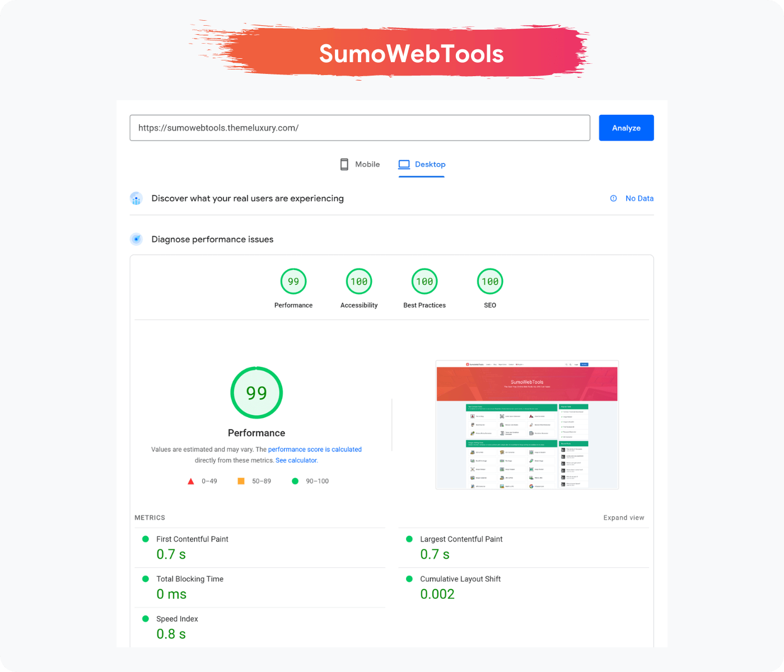
Task: Click the Diagnose performance issues heading
Action: tap(212, 239)
